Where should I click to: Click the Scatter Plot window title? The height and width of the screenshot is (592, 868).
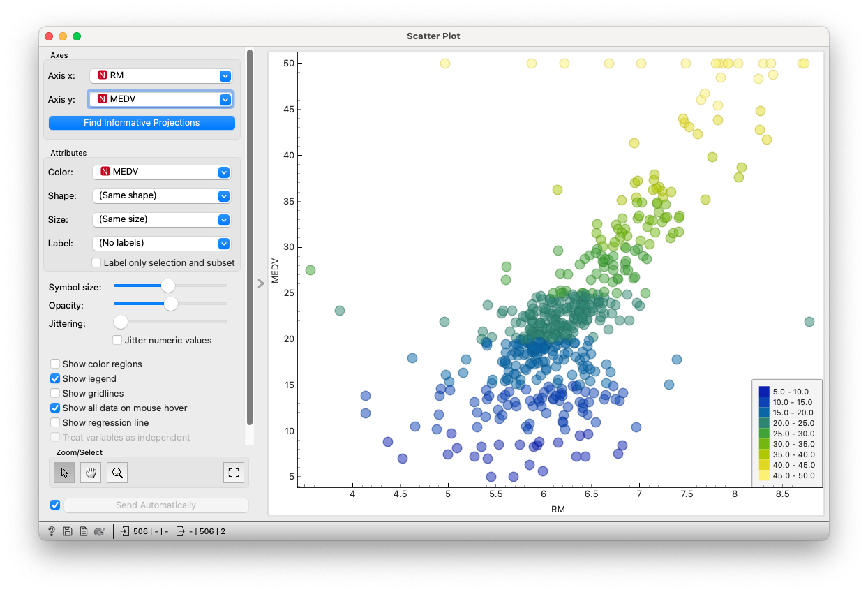point(433,36)
